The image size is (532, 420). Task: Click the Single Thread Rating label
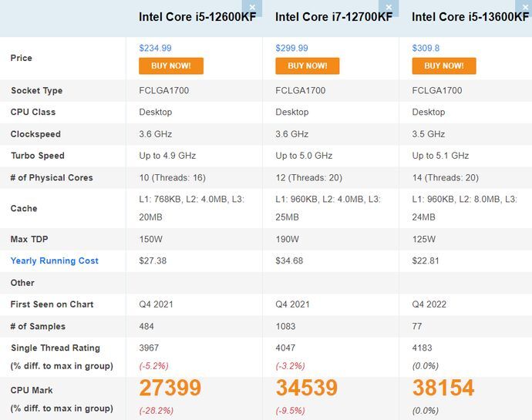point(56,348)
